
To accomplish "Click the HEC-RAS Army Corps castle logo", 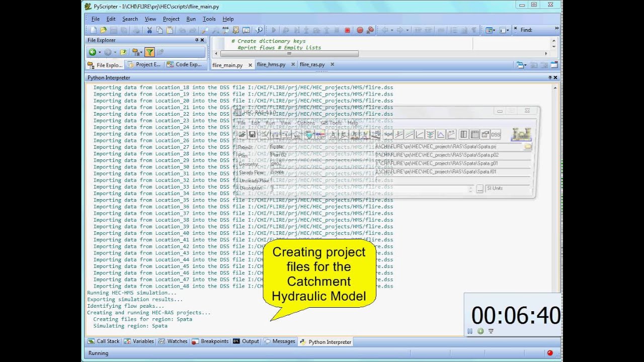I will (x=522, y=134).
